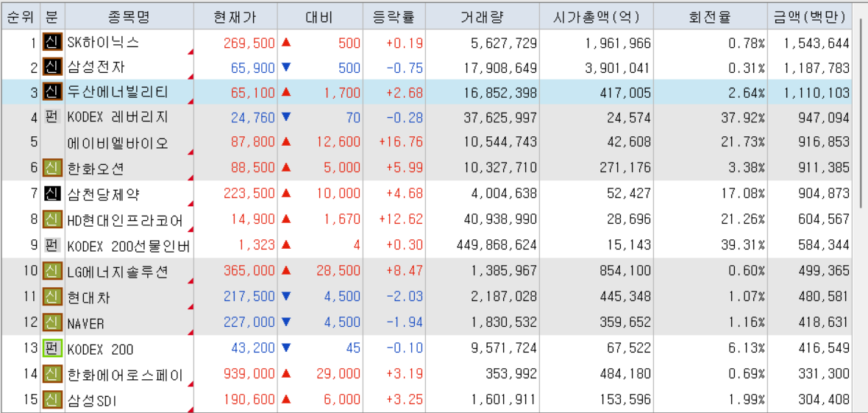Viewport: 868px width, 413px height.
Task: Click market cap 854,100
Action: click(x=625, y=271)
